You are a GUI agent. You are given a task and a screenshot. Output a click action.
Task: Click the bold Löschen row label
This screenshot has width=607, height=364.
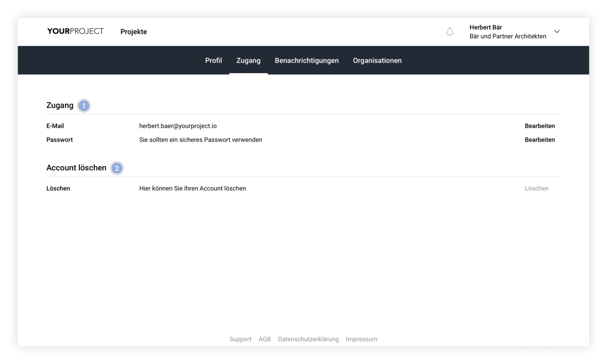(58, 188)
